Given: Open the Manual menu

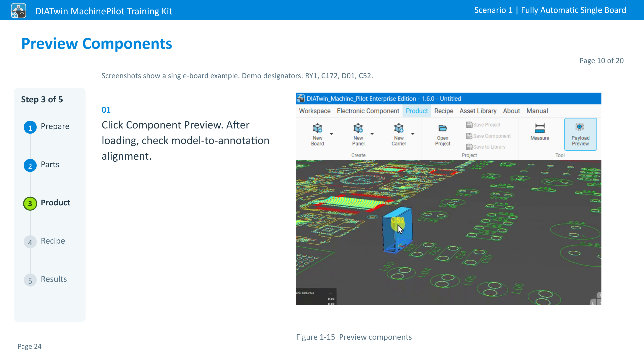Looking at the screenshot, I should 537,111.
